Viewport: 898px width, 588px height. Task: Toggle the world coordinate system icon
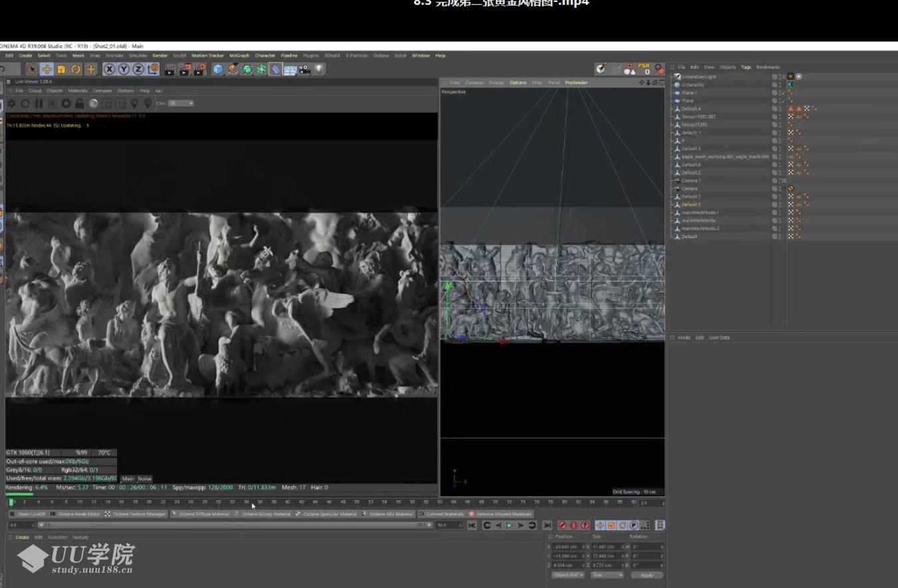tap(153, 69)
